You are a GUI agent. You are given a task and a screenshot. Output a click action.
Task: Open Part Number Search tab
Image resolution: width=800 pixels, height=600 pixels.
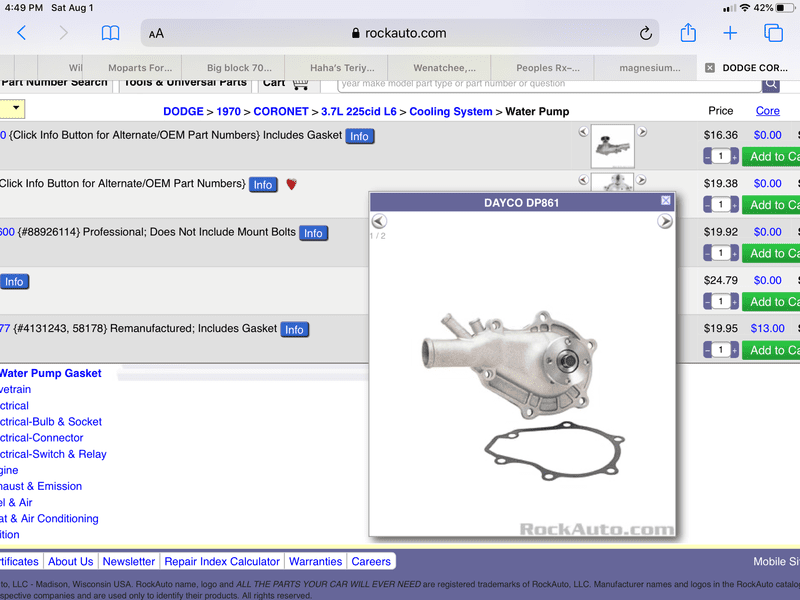[x=55, y=83]
